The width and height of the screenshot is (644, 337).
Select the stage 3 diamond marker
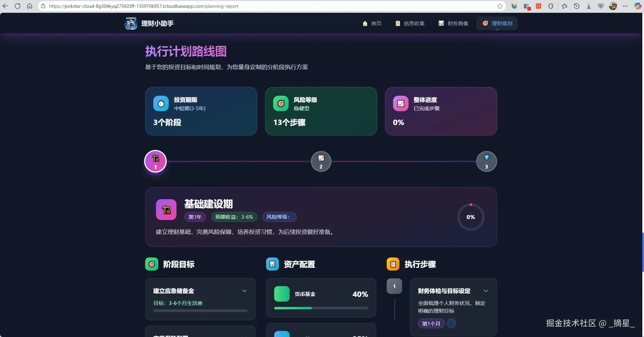pos(486,161)
